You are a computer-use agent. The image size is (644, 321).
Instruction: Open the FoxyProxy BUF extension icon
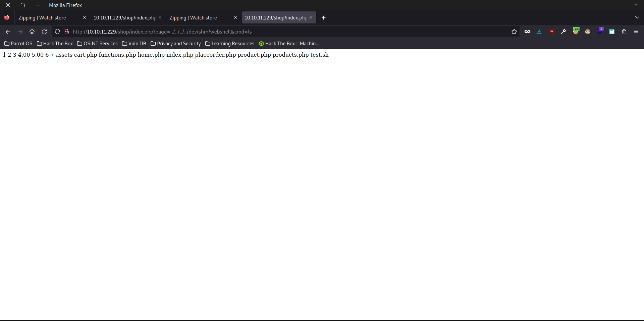click(576, 31)
